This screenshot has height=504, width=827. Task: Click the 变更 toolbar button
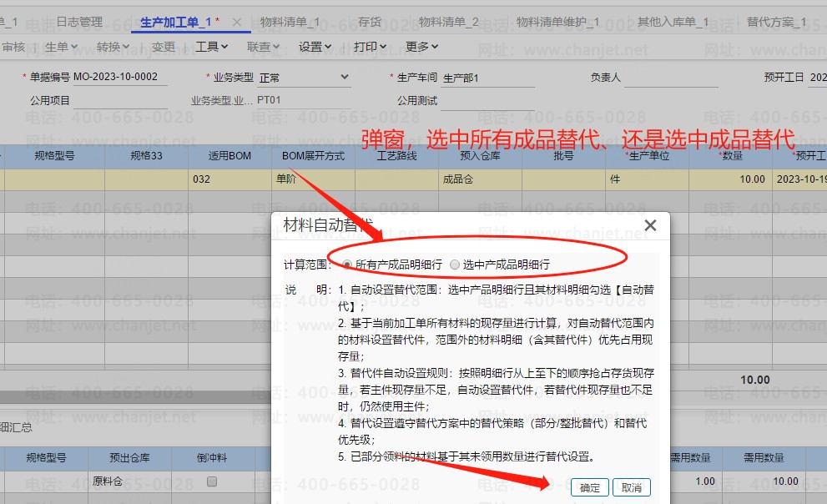[x=163, y=47]
